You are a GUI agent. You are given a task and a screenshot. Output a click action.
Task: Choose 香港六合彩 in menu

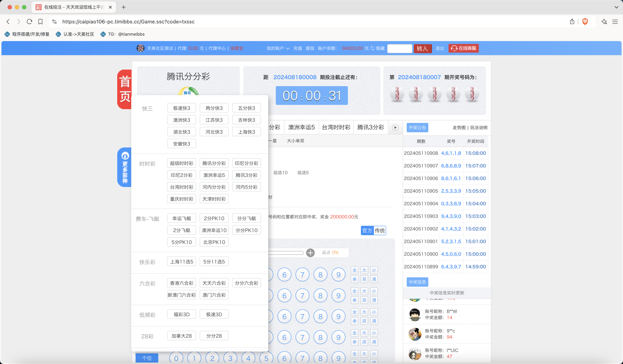pyautogui.click(x=182, y=283)
